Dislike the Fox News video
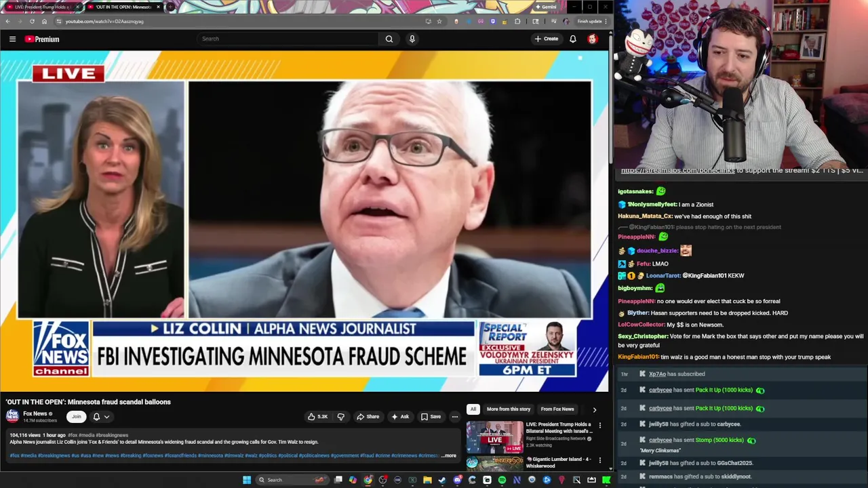 [x=341, y=417]
